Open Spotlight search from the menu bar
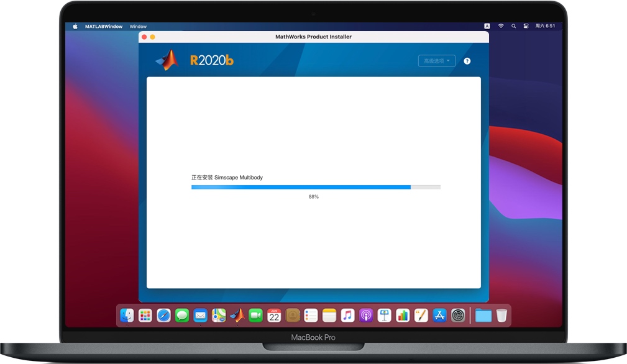 coord(513,26)
